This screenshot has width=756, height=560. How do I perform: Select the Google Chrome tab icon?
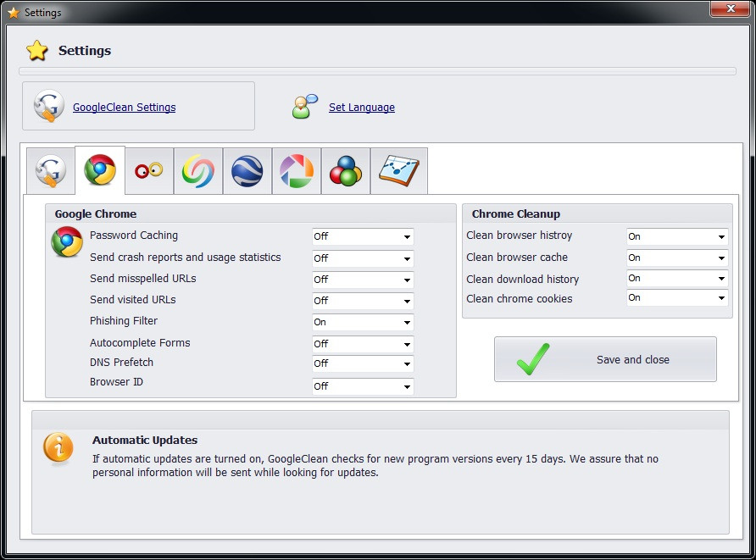pos(100,170)
